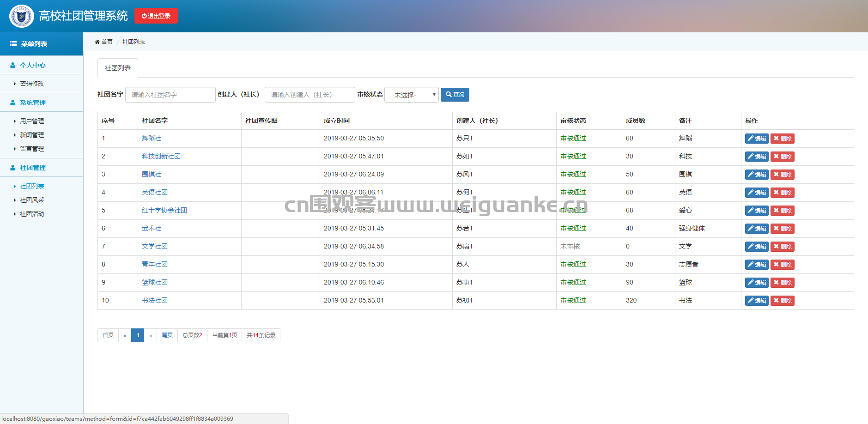
Task: Edit the 文学社团 row
Action: 757,247
